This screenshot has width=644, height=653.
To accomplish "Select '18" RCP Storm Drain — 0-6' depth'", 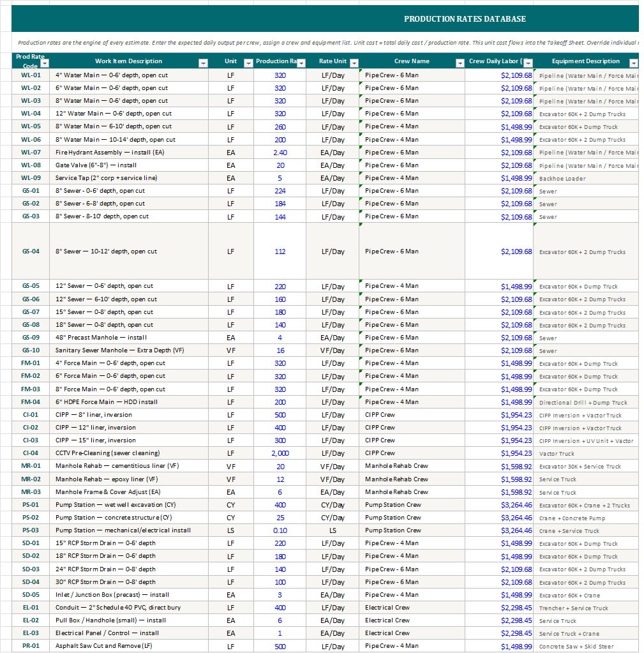I will 129,556.
